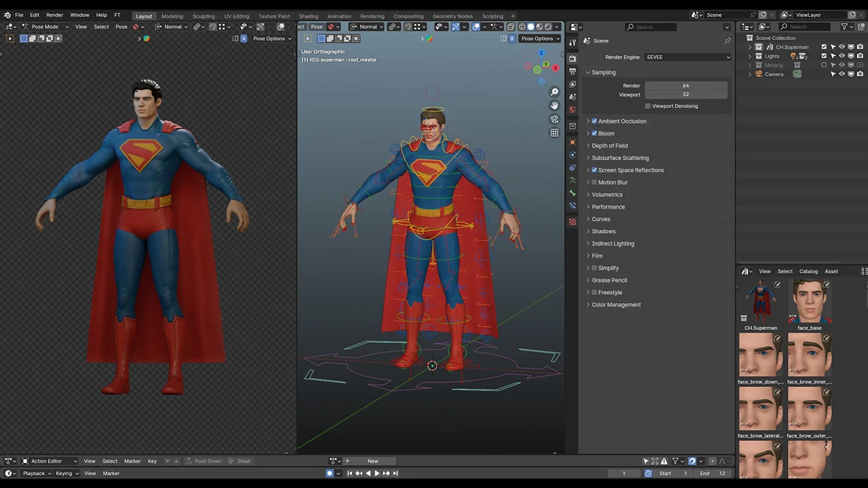Expand the Lights collection in the outliner

[x=750, y=56]
